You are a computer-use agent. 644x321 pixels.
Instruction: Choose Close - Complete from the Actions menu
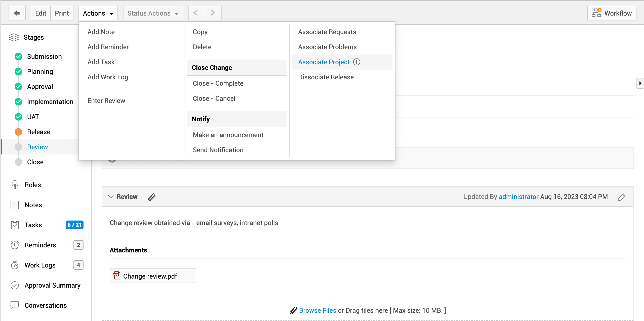(218, 83)
